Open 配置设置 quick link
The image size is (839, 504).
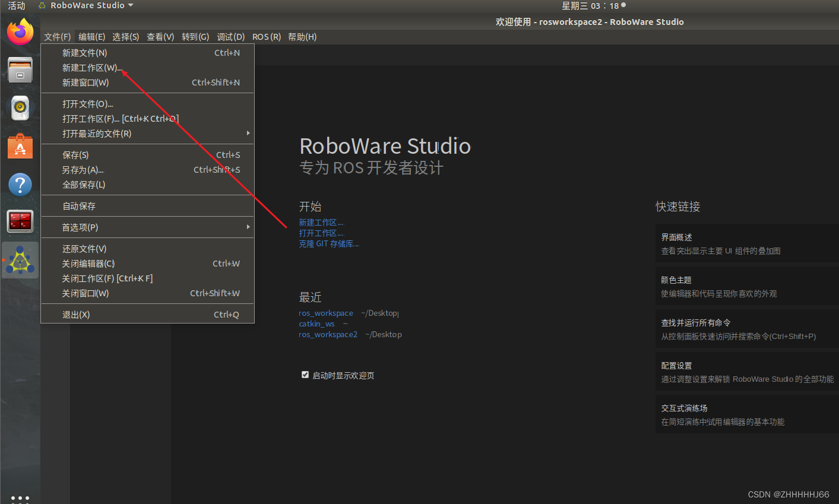[x=747, y=372]
